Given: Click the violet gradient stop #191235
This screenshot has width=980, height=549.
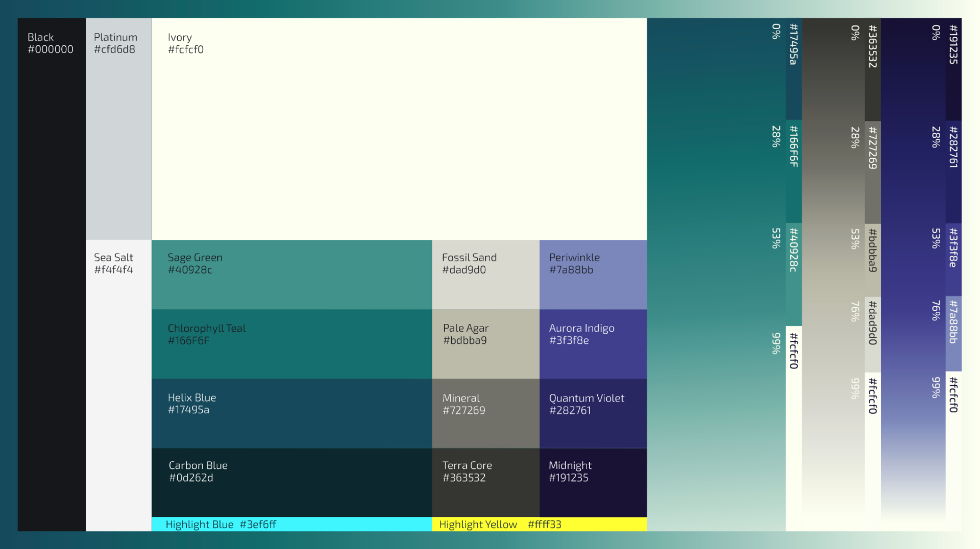Looking at the screenshot, I should [x=953, y=69].
